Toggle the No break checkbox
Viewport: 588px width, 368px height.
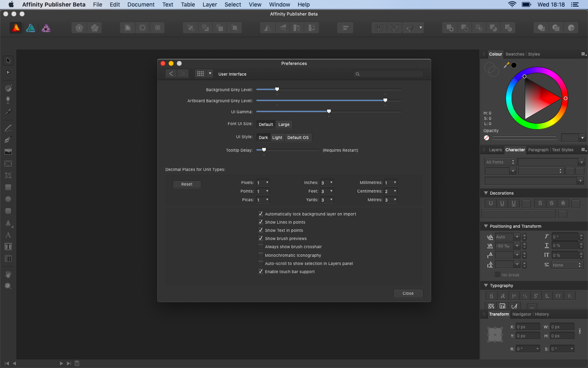(497, 275)
